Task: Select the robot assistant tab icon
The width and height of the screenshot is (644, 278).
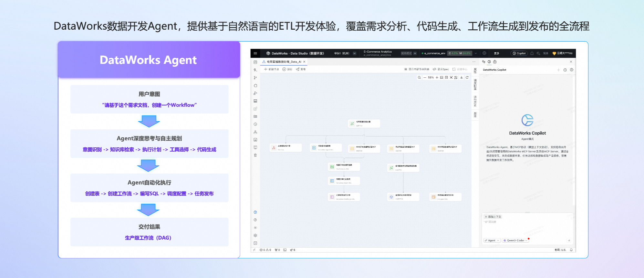Action: point(495,62)
